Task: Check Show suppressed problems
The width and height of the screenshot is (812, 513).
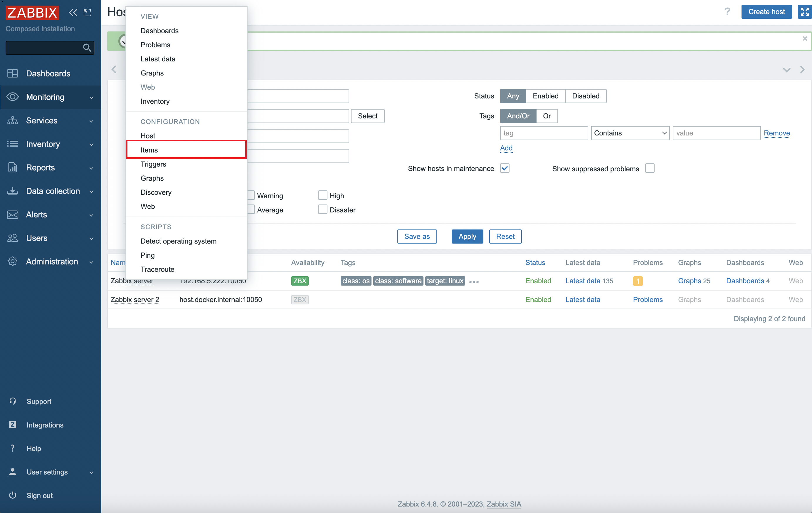Action: (x=650, y=168)
